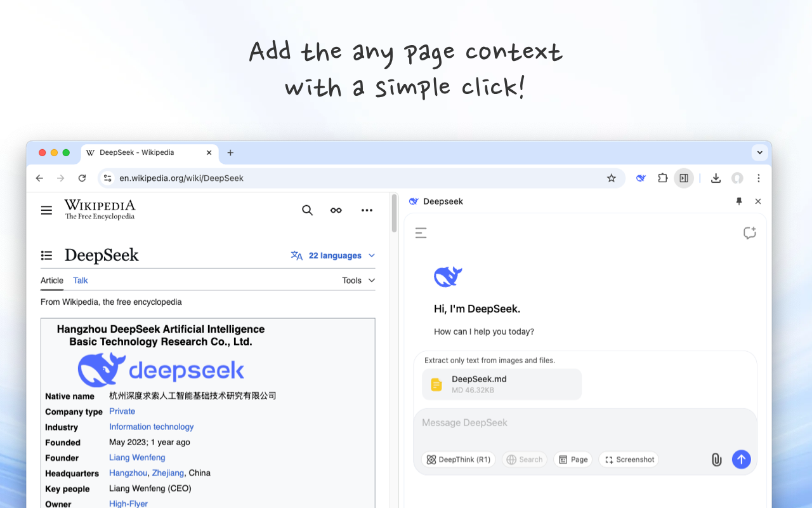Image resolution: width=812 pixels, height=508 pixels.
Task: Click the Message DeepSeek input field
Action: 585,423
